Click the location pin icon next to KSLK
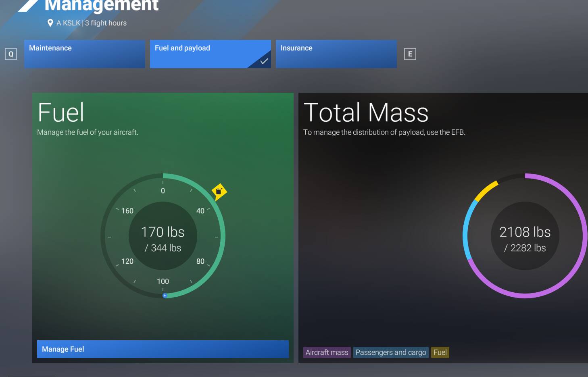 [x=50, y=23]
